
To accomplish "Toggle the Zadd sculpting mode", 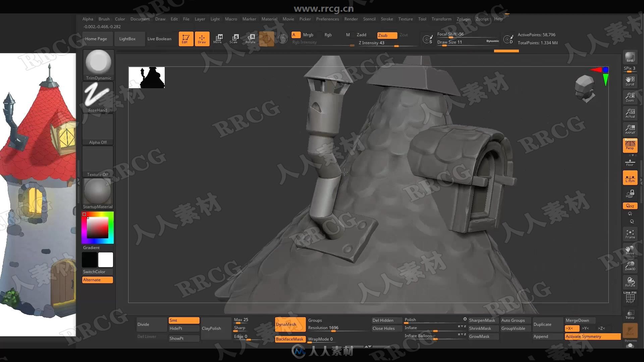I will tap(362, 35).
